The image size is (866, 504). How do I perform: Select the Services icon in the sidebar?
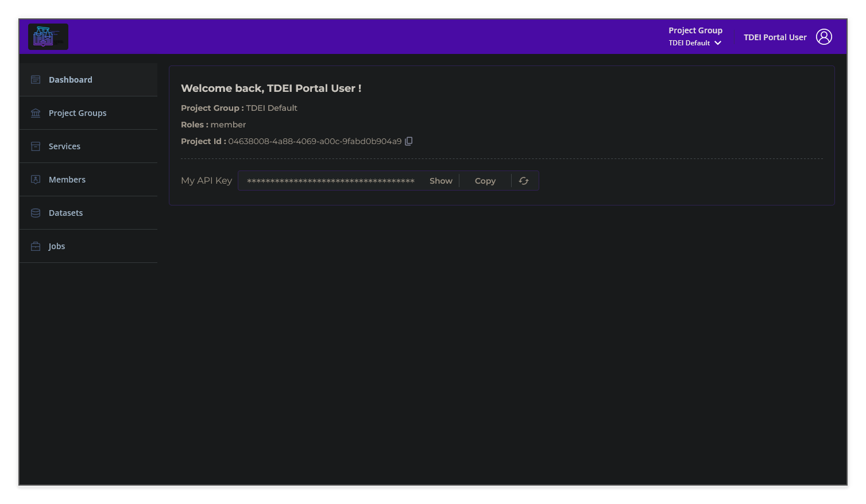pyautogui.click(x=35, y=146)
